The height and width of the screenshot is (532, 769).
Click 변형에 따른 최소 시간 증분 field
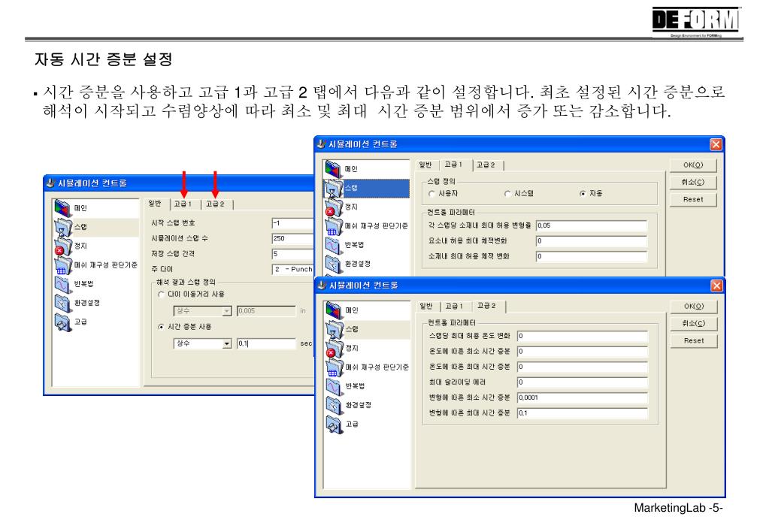click(x=583, y=397)
